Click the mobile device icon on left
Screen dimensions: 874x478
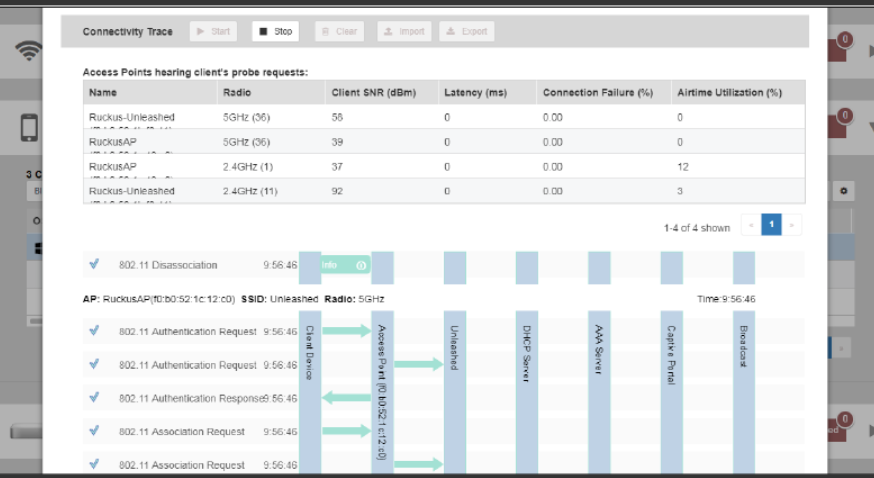tap(29, 127)
